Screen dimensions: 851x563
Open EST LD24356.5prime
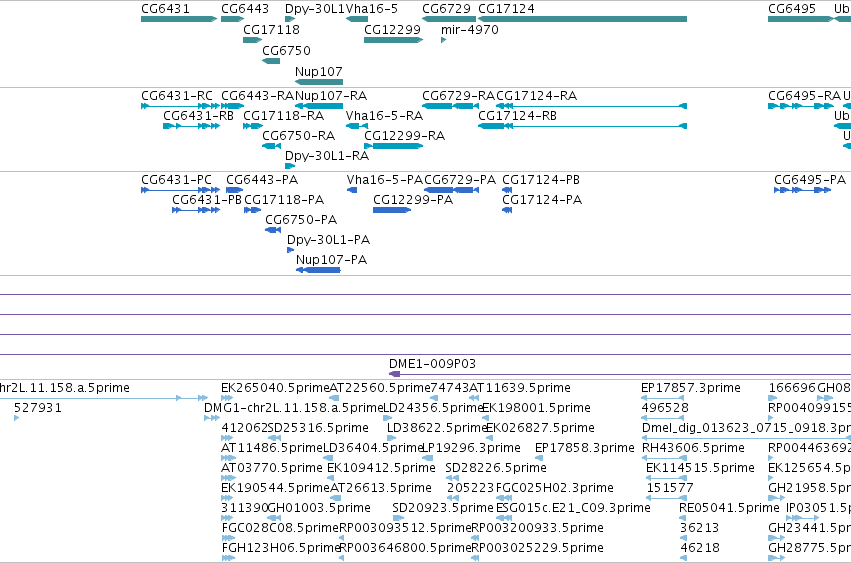tap(388, 418)
